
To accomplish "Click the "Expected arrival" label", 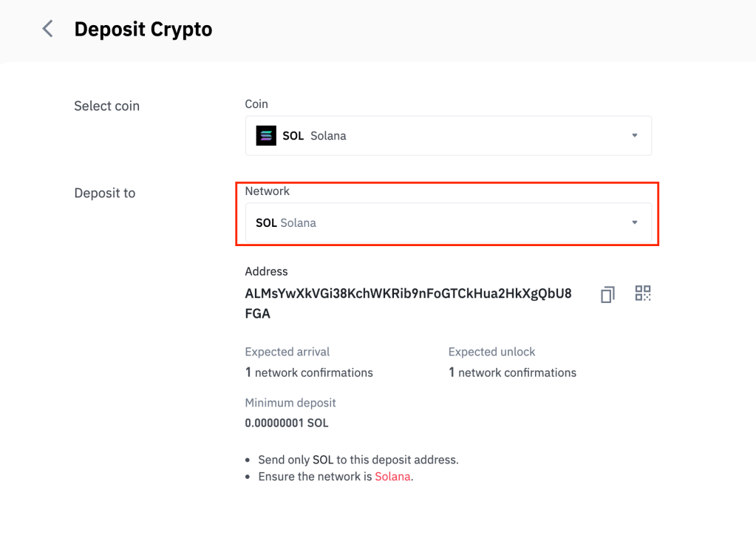I will 287,352.
